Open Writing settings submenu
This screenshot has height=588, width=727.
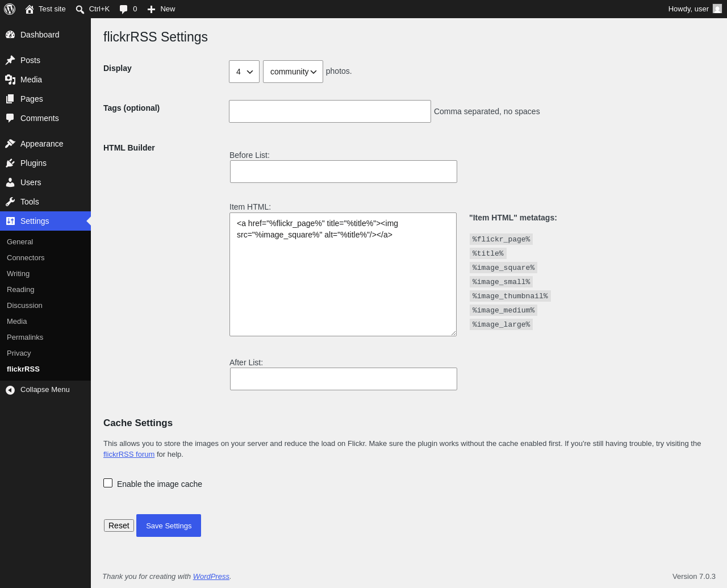pyautogui.click(x=18, y=274)
